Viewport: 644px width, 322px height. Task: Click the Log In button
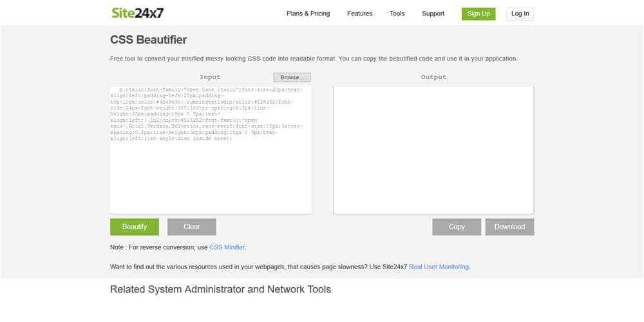click(520, 14)
